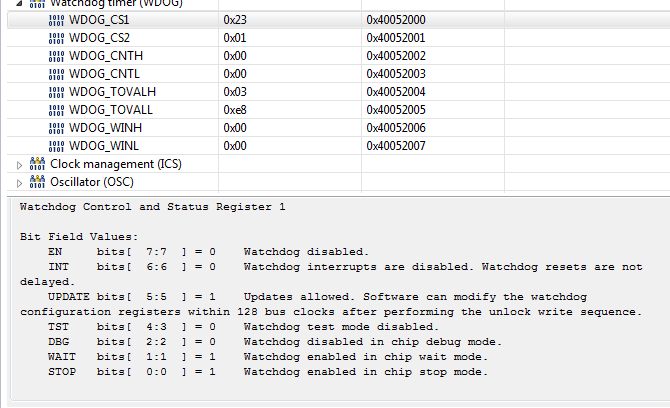Select the WDOG_WINH register name
Screen dimensions: 670x408
(x=104, y=128)
